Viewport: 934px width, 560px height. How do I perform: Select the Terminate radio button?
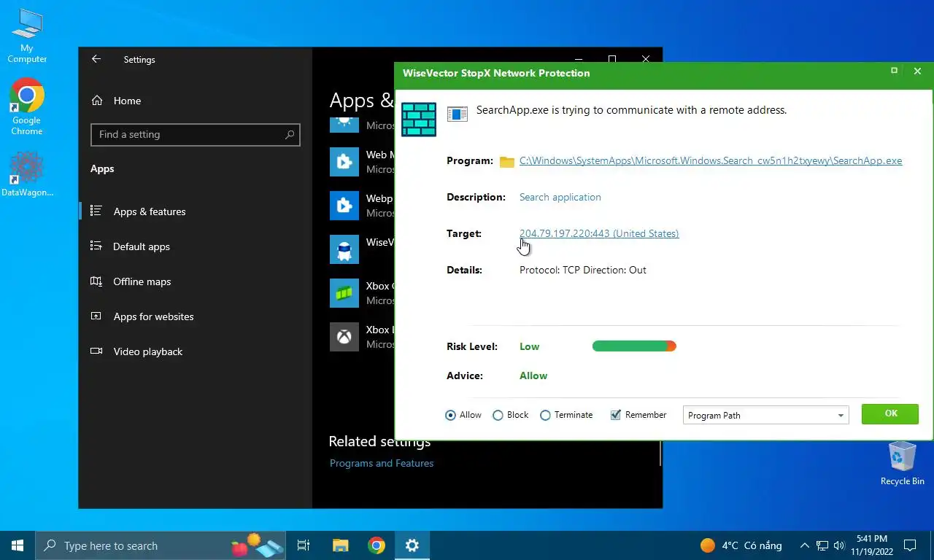click(545, 415)
